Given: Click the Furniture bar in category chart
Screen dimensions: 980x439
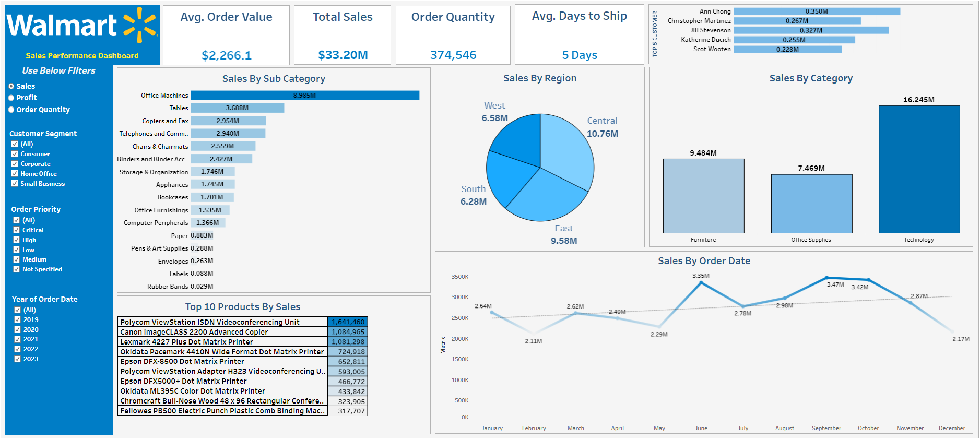Looking at the screenshot, I should (703, 196).
